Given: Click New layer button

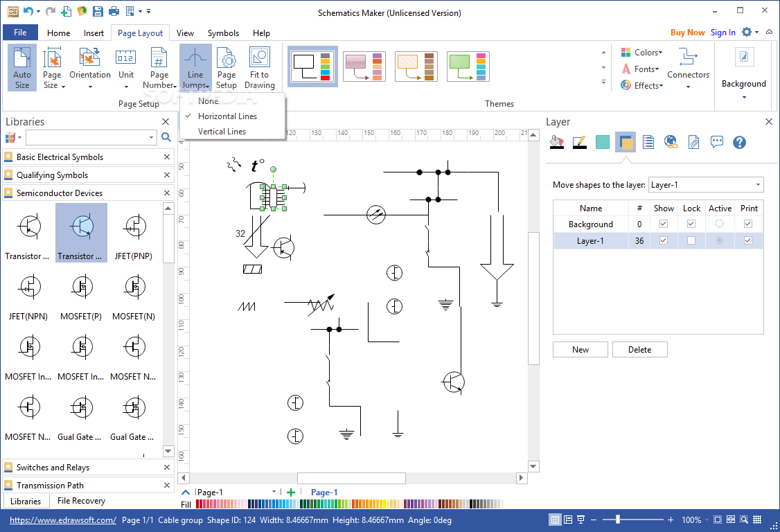Looking at the screenshot, I should (x=580, y=349).
